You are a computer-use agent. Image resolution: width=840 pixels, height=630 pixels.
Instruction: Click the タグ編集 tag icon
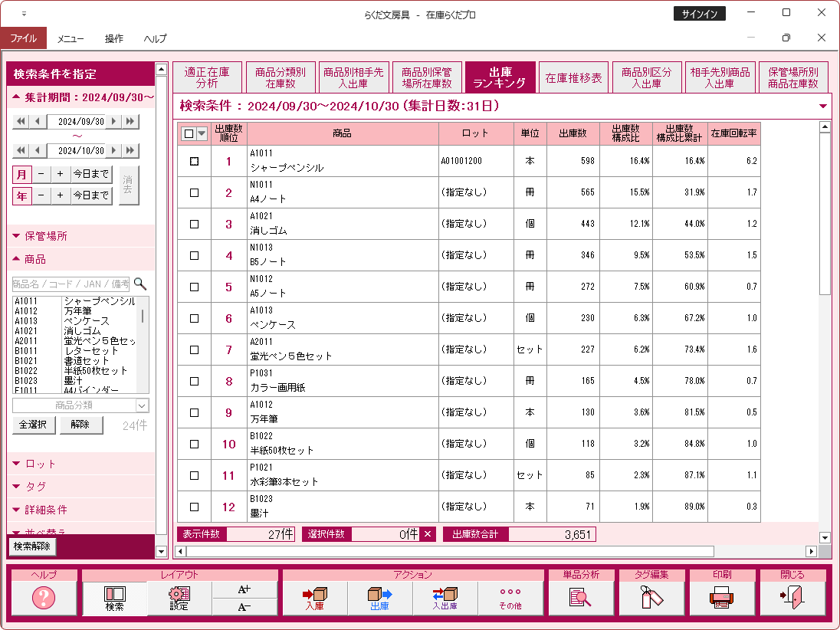(x=651, y=598)
